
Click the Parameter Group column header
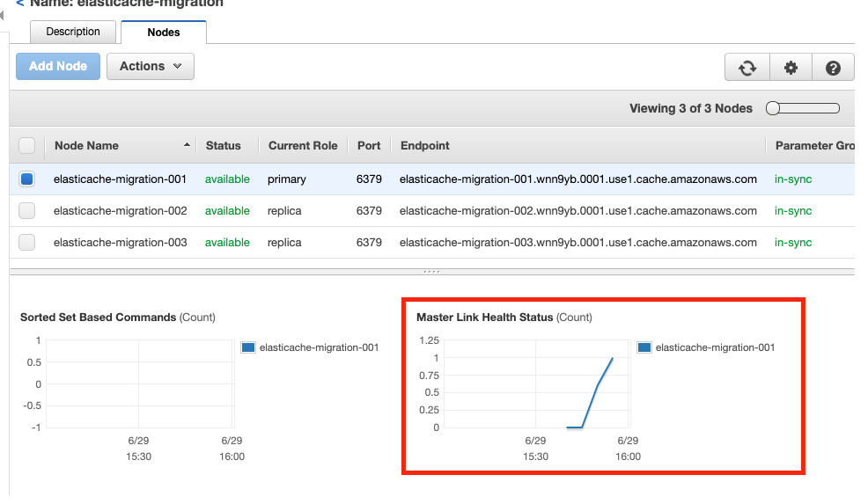pyautogui.click(x=814, y=145)
